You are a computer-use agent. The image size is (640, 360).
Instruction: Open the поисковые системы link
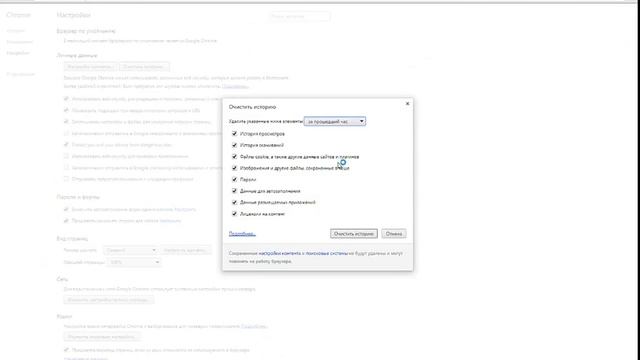point(327,253)
